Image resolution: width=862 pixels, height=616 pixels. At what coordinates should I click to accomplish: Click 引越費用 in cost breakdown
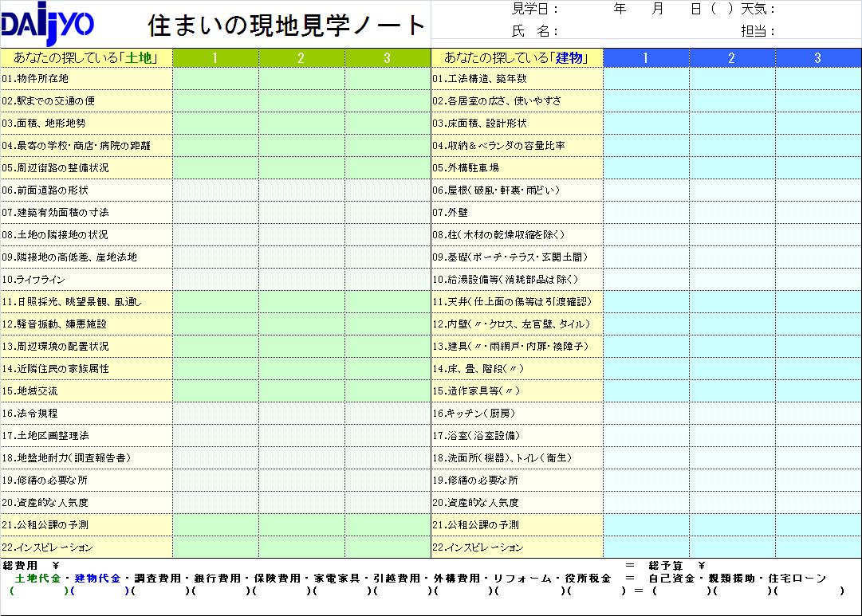tap(397, 578)
